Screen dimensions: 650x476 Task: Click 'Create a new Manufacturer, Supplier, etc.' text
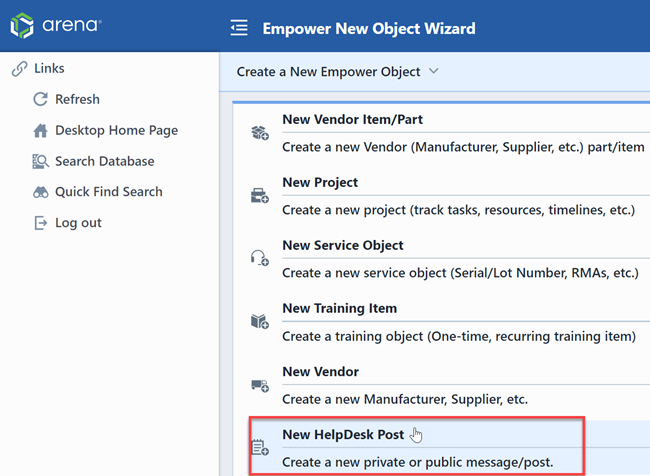(x=405, y=399)
